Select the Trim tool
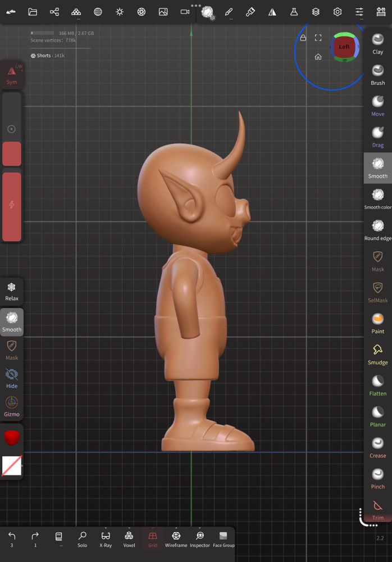 (377, 510)
